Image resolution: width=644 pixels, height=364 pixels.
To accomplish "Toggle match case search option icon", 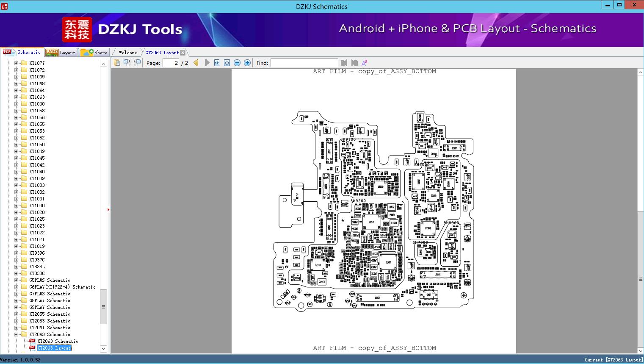I will [364, 63].
